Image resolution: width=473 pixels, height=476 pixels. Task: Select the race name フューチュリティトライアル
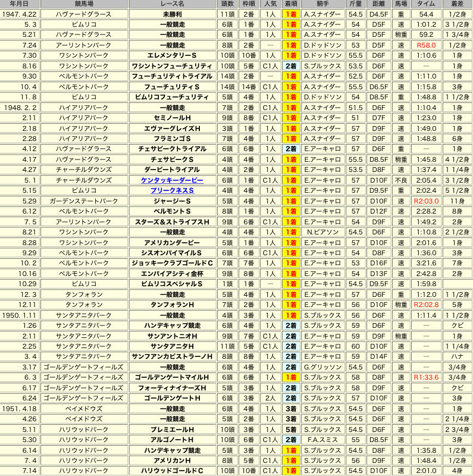[x=172, y=76]
